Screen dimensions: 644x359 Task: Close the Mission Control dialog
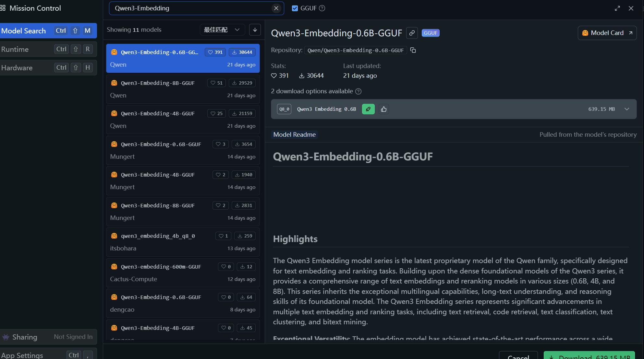pyautogui.click(x=631, y=8)
